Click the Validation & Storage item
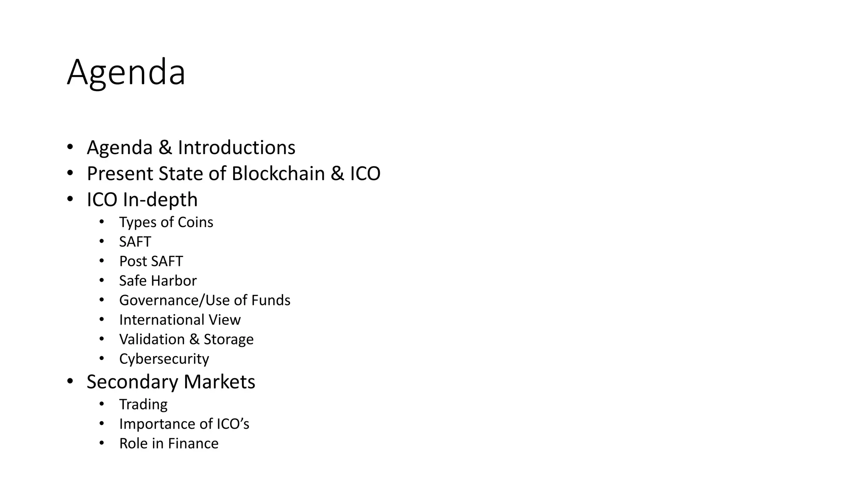 (186, 339)
